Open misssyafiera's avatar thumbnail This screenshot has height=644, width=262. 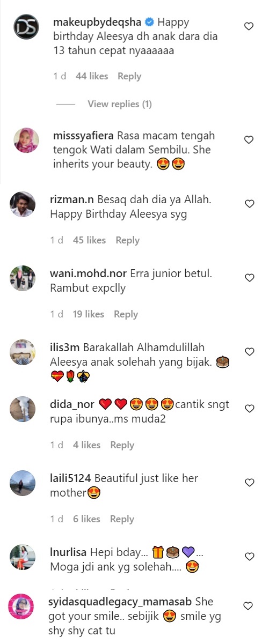point(26,140)
